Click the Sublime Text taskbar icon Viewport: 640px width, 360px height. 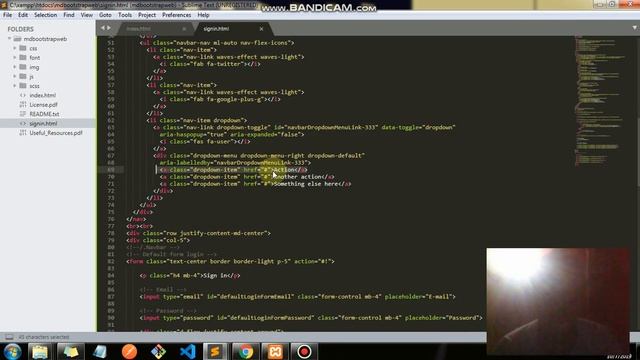coord(215,351)
